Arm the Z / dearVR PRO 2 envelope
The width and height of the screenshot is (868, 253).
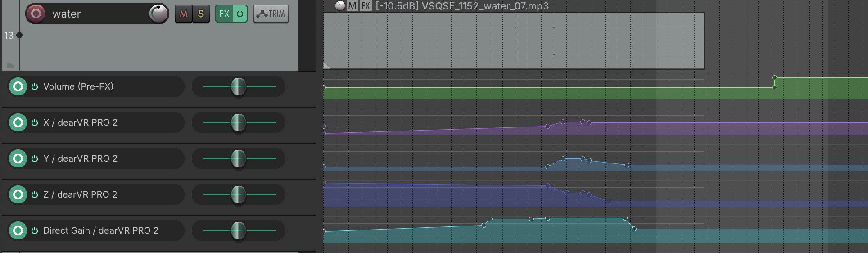point(18,194)
